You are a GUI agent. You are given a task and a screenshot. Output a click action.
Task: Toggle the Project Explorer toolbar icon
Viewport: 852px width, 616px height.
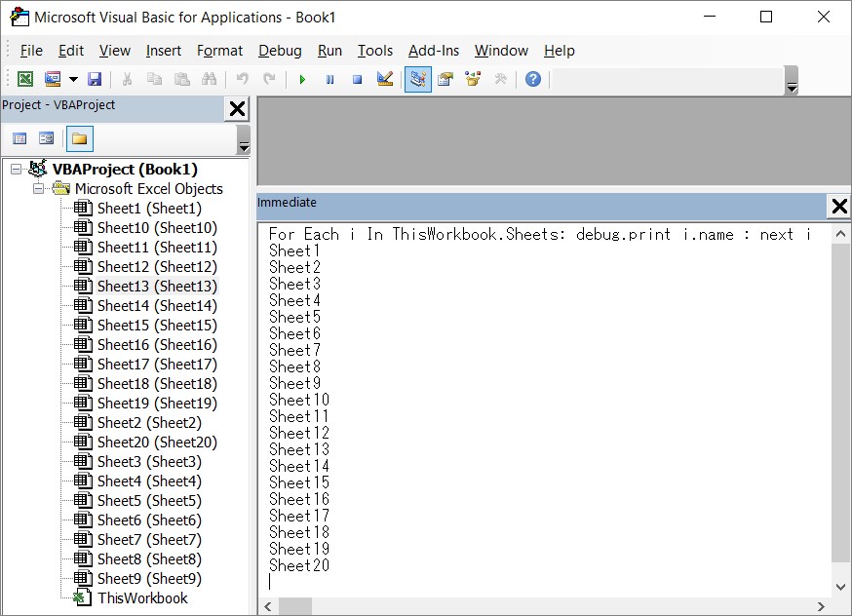pos(418,79)
